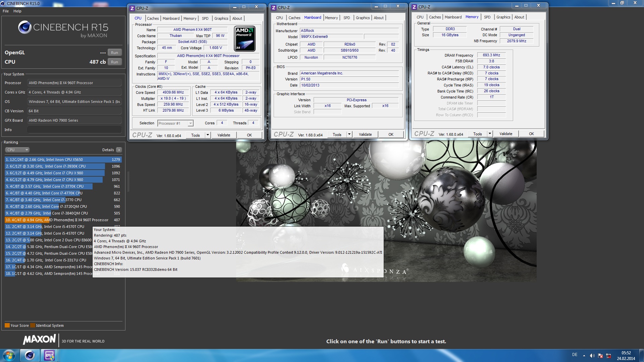Click Tools button in the Memory CPU-Z window
This screenshot has height=362, width=644.
coord(478,134)
